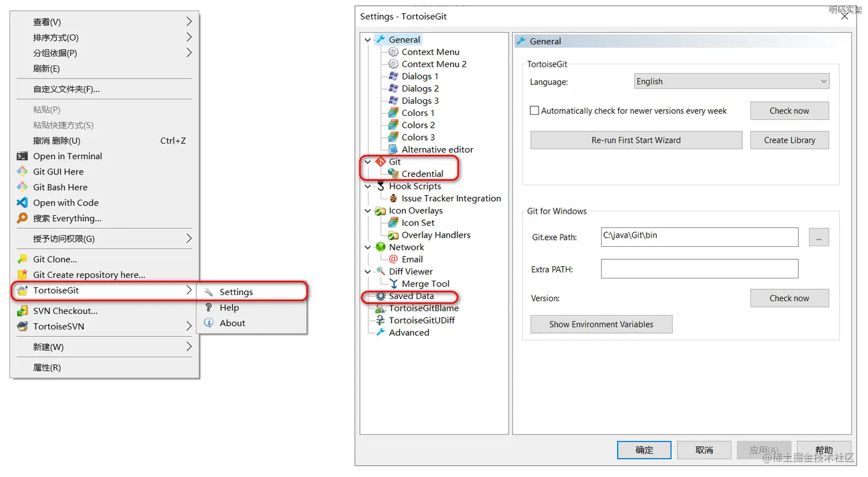Select Git Clone... menu entry

pos(104,259)
